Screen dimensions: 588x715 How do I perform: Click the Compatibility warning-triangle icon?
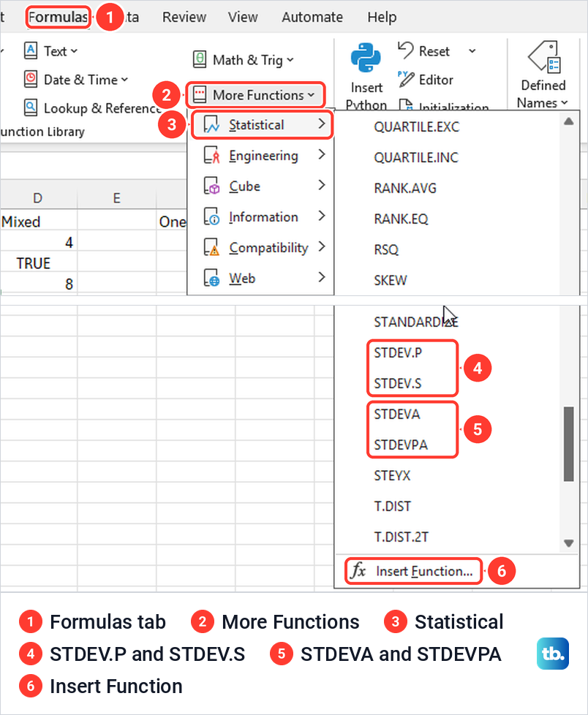tap(211, 247)
